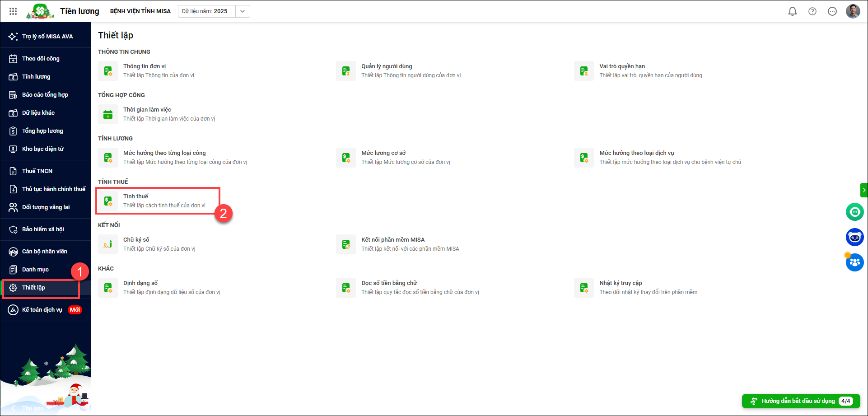Open Tính thuế settings link
This screenshot has width=868, height=416.
click(x=136, y=196)
